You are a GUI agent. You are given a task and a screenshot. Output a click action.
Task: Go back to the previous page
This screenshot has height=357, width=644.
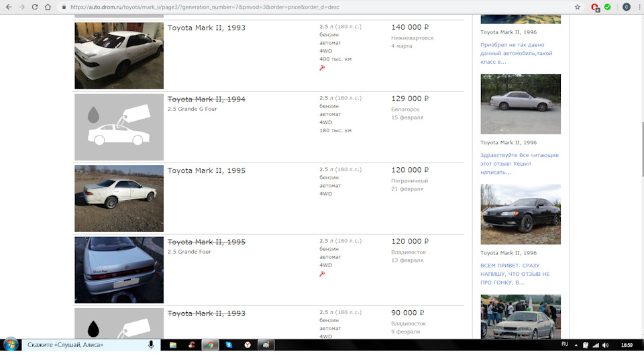9,7
